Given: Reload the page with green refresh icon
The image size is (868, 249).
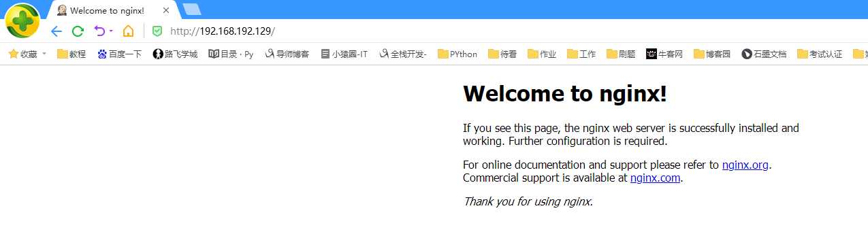Looking at the screenshot, I should [78, 31].
